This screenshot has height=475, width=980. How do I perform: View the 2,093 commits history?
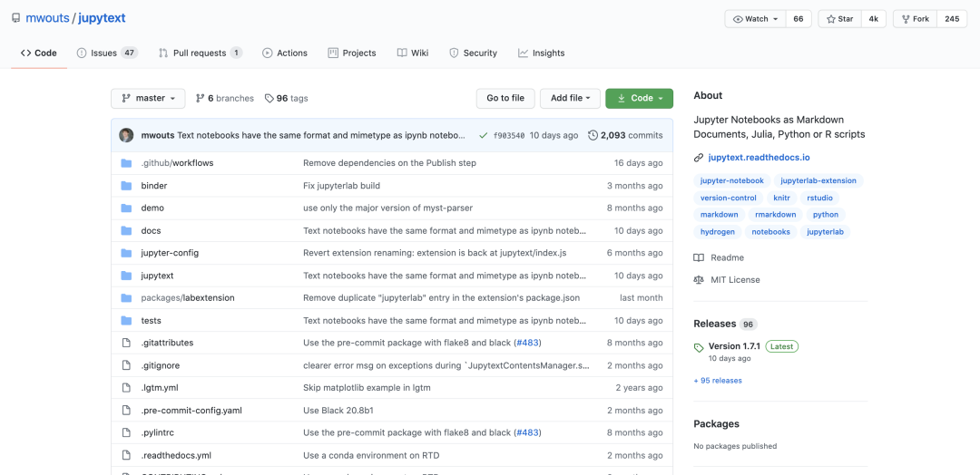click(625, 135)
